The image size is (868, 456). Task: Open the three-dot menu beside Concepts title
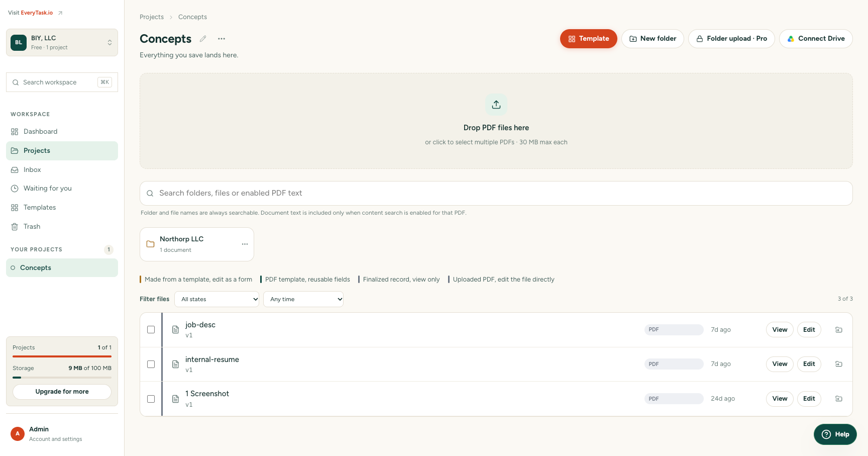222,39
